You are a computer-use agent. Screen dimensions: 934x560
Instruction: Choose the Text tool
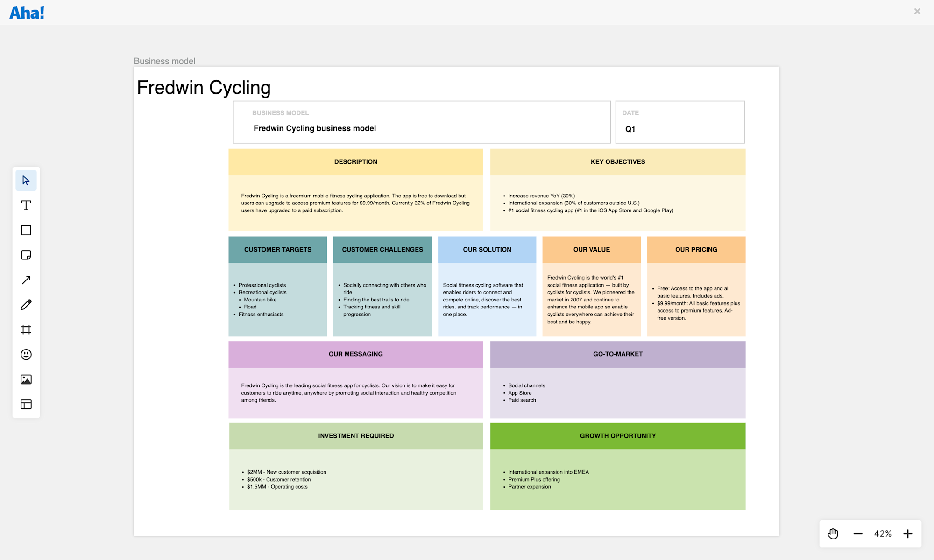pos(26,205)
